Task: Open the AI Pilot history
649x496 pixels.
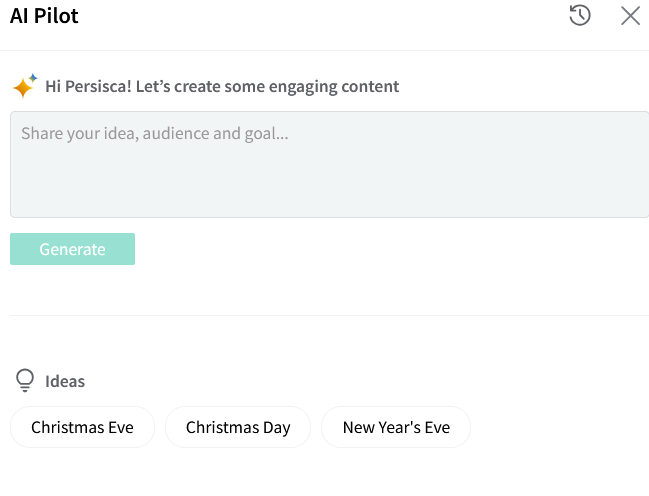Action: [x=580, y=15]
